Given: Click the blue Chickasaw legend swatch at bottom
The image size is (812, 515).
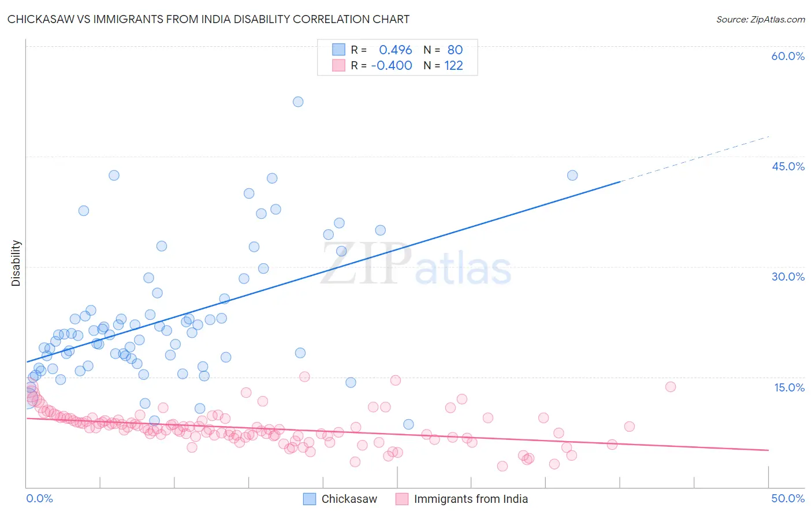Looking at the screenshot, I should point(310,499).
